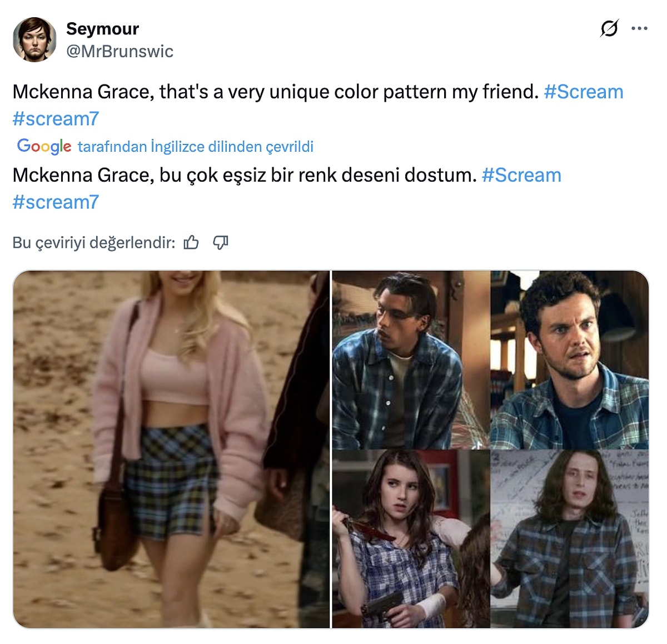
Task: Open the Seymour display name profile
Action: (102, 28)
